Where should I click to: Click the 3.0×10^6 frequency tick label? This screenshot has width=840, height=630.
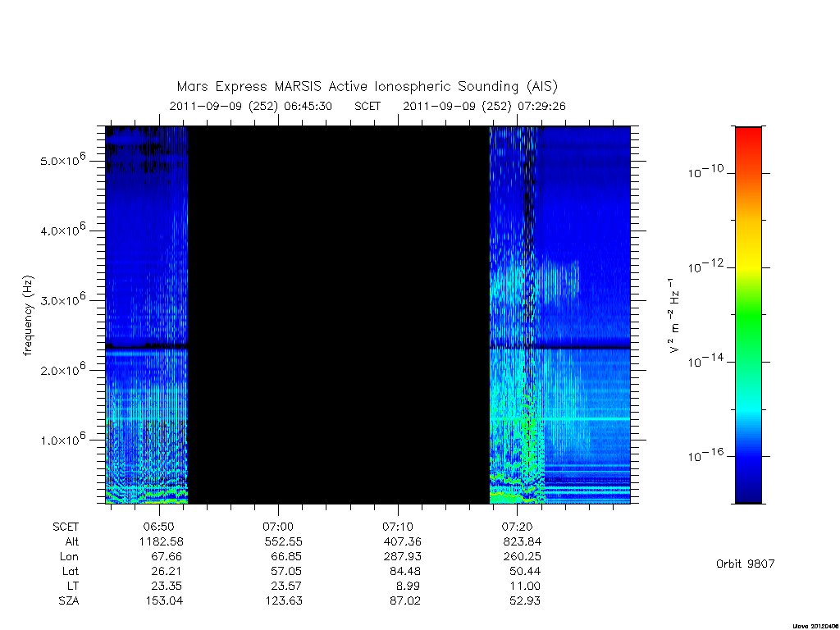click(x=62, y=299)
